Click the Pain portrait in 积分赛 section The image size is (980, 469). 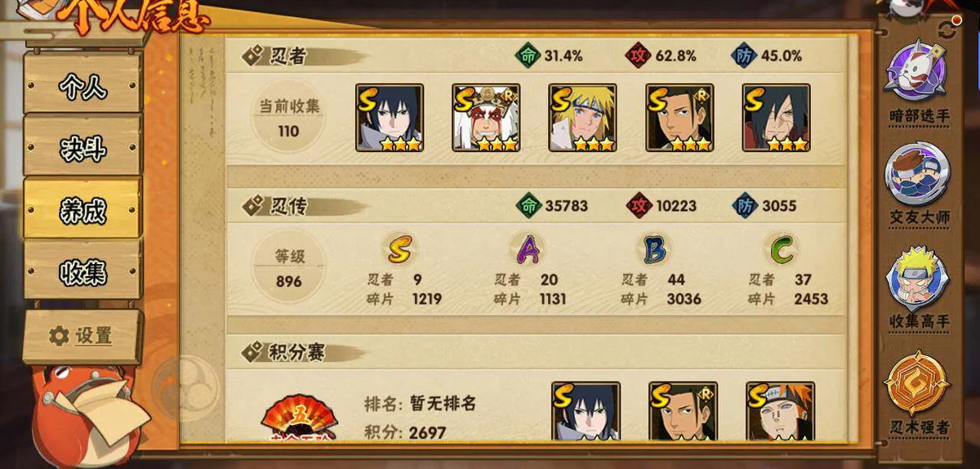click(780, 411)
